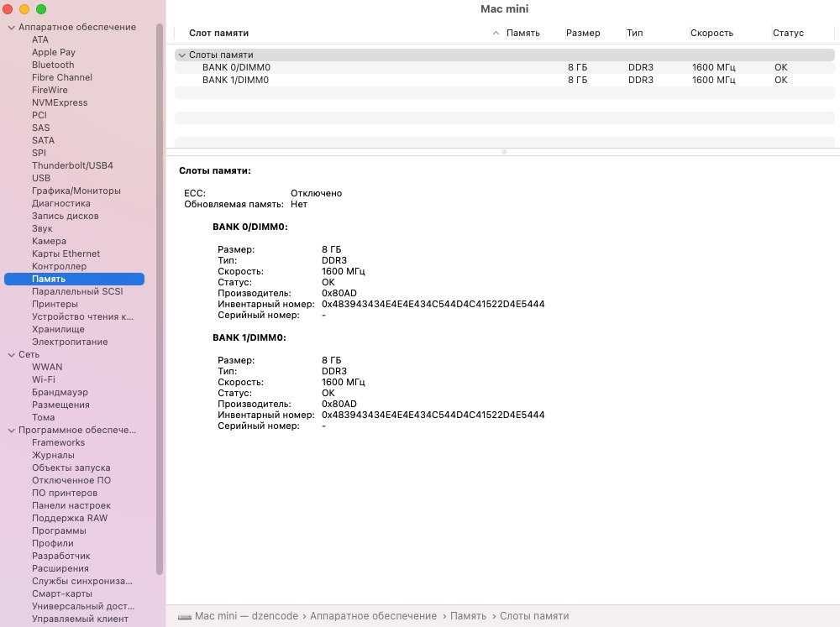
Task: Click the sidebar vertical scrollbar
Action: (159, 299)
